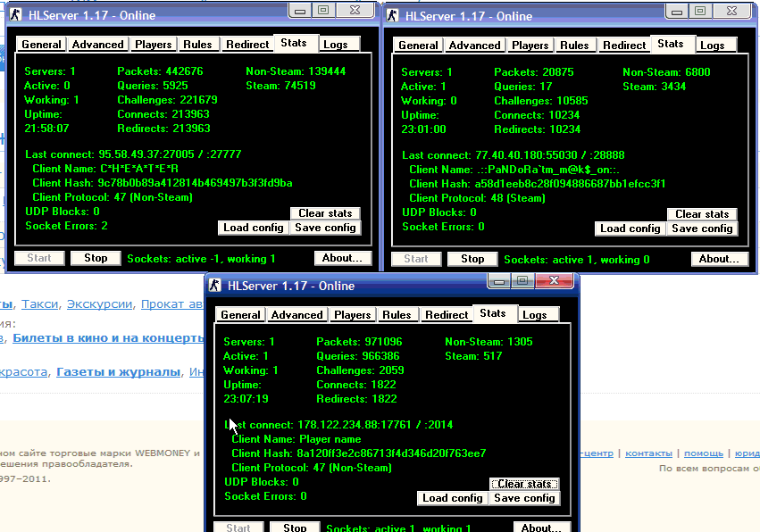Open the Такси link on webpage
The image size is (760, 532).
click(40, 304)
